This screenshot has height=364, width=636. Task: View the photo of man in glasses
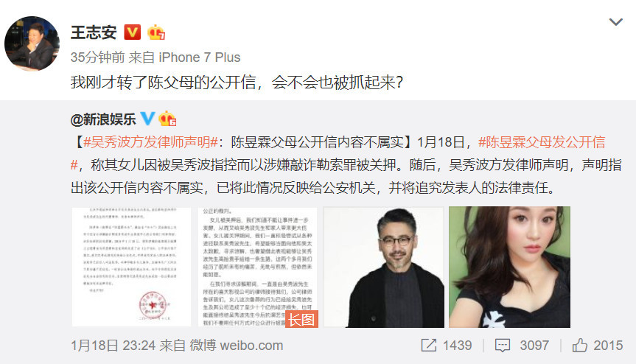point(384,267)
